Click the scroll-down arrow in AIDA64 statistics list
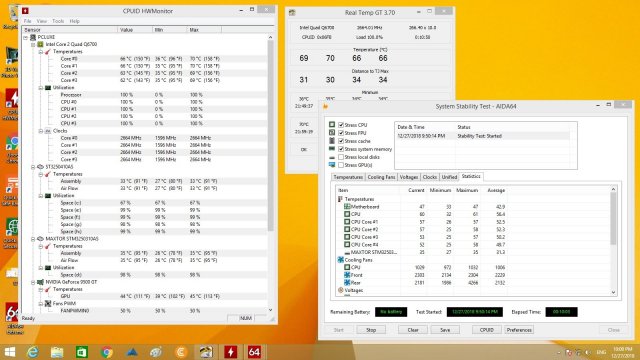640x360 pixels. (x=613, y=292)
